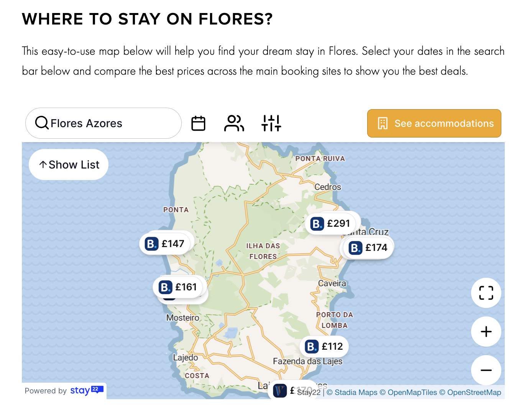This screenshot has height=416, width=532.
Task: Select the £112 marker near Fazenda das Lajes
Action: [x=324, y=346]
